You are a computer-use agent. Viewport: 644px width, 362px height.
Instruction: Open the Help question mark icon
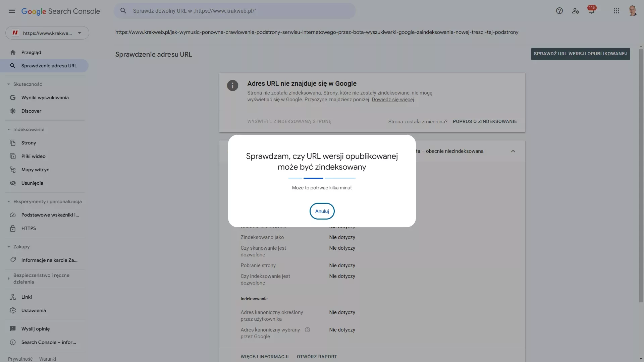[559, 11]
